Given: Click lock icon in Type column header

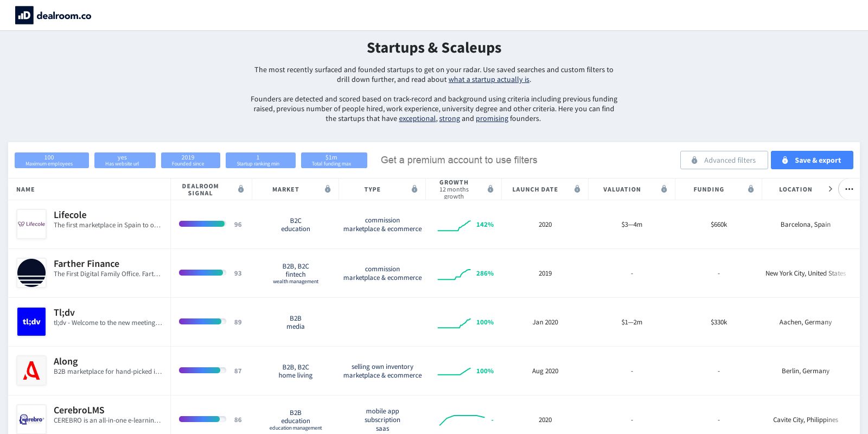Looking at the screenshot, I should point(414,189).
